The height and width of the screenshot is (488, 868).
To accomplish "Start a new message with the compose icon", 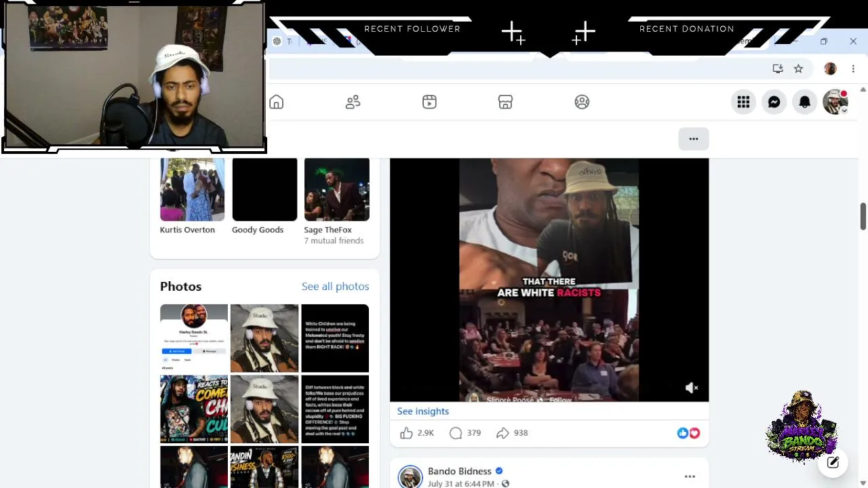I will coord(833,462).
